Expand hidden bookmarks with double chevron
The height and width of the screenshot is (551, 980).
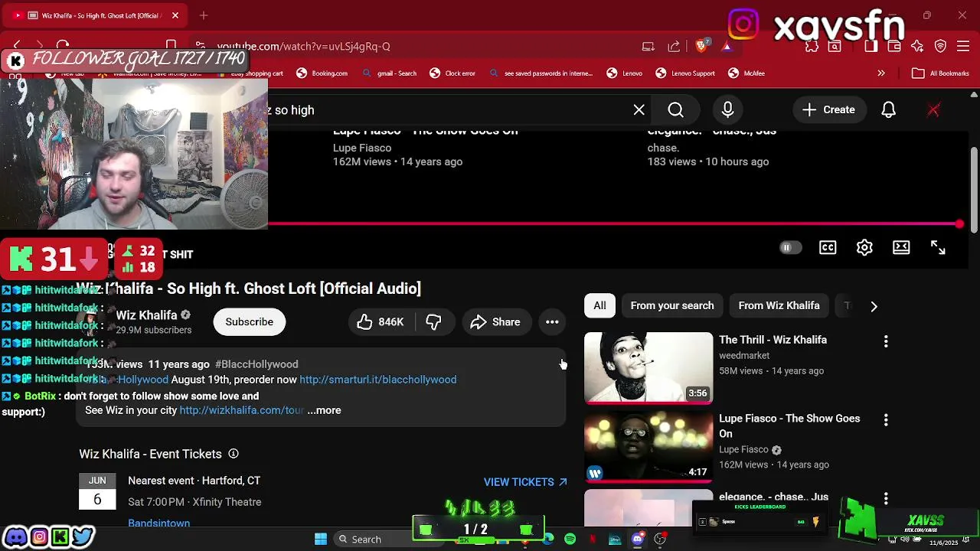[881, 73]
